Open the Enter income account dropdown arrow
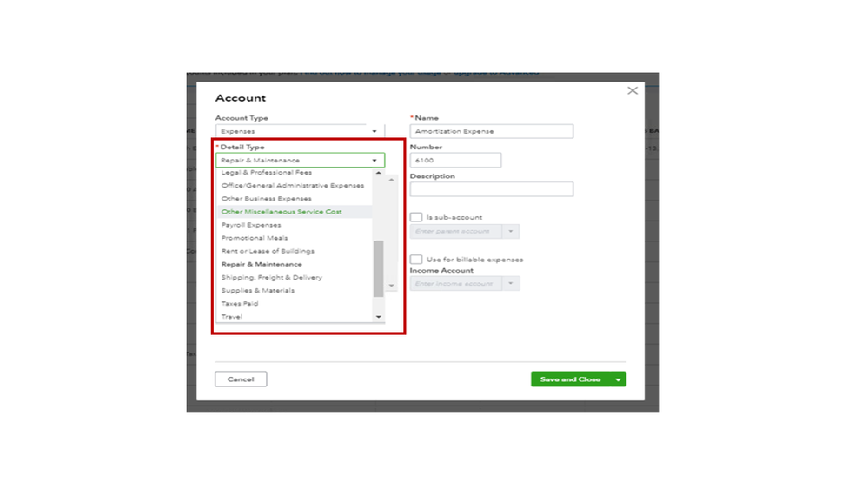The width and height of the screenshot is (868, 488). pos(510,284)
